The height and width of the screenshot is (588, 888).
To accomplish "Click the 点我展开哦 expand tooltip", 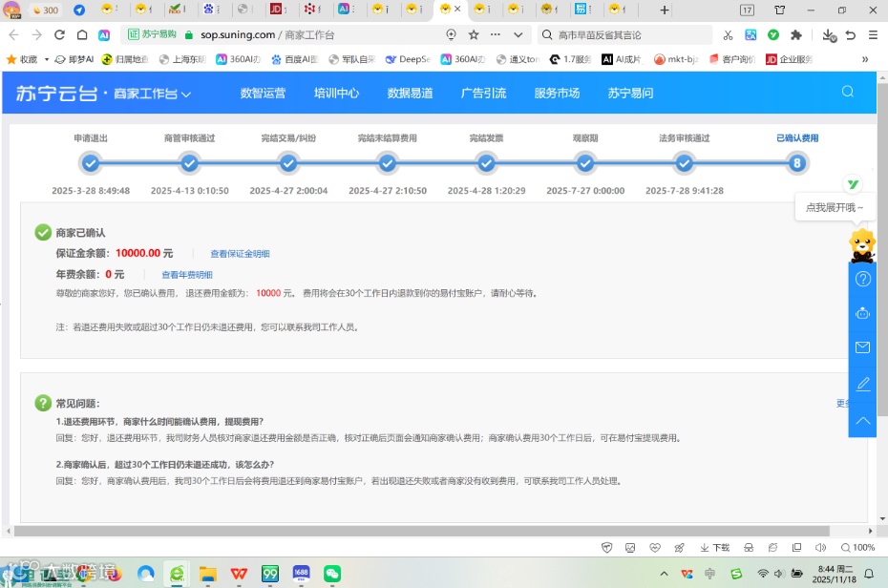I will (835, 207).
